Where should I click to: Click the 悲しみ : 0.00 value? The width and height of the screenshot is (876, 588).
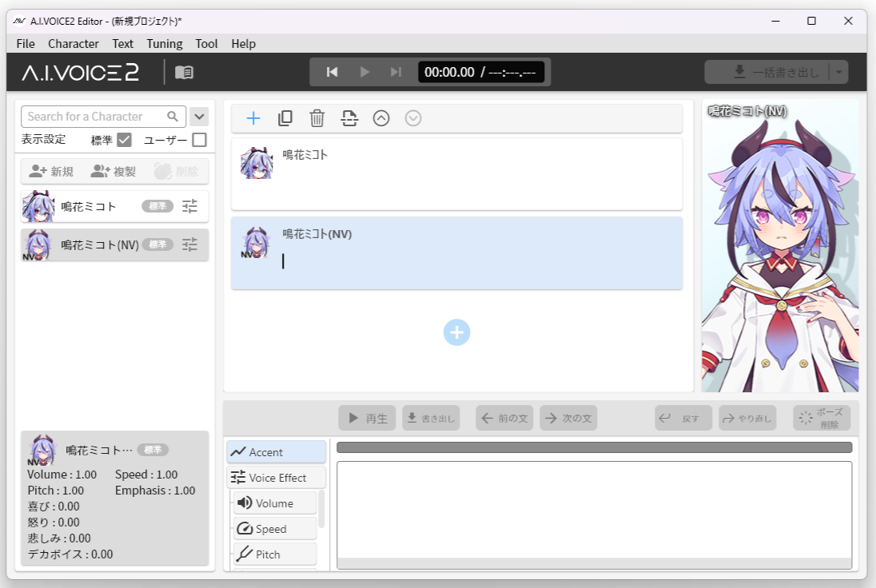pos(59,538)
